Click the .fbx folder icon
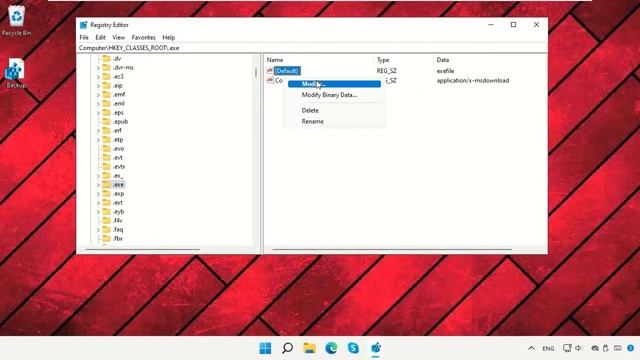Image resolution: width=640 pixels, height=360 pixels. pyautogui.click(x=107, y=238)
